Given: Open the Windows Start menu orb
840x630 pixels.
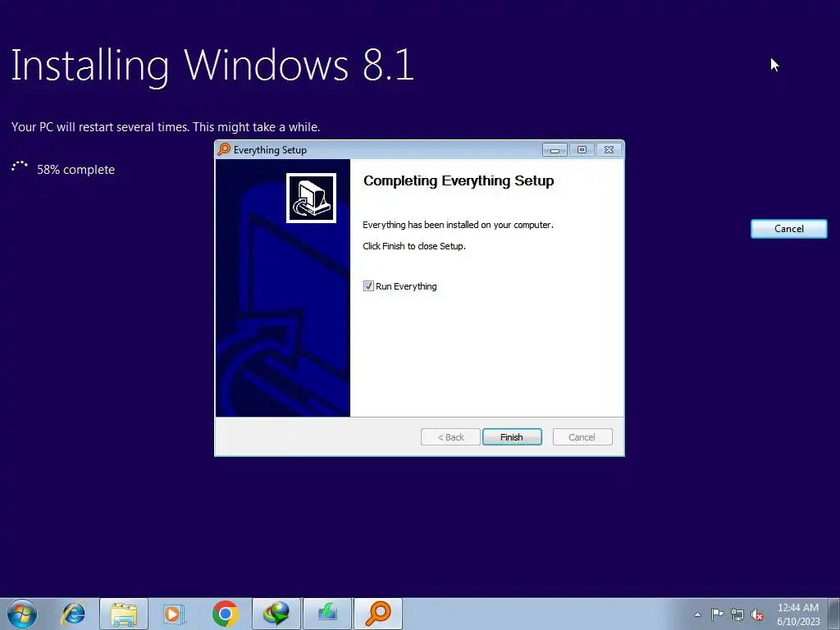Looking at the screenshot, I should tap(22, 614).
